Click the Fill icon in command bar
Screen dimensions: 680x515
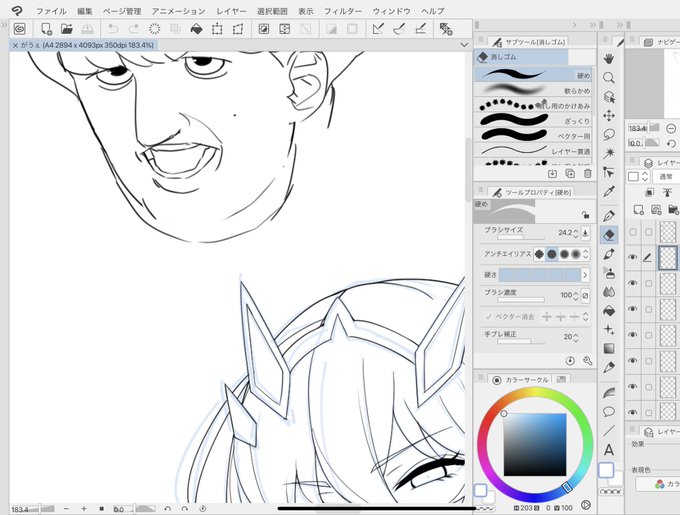[196, 29]
